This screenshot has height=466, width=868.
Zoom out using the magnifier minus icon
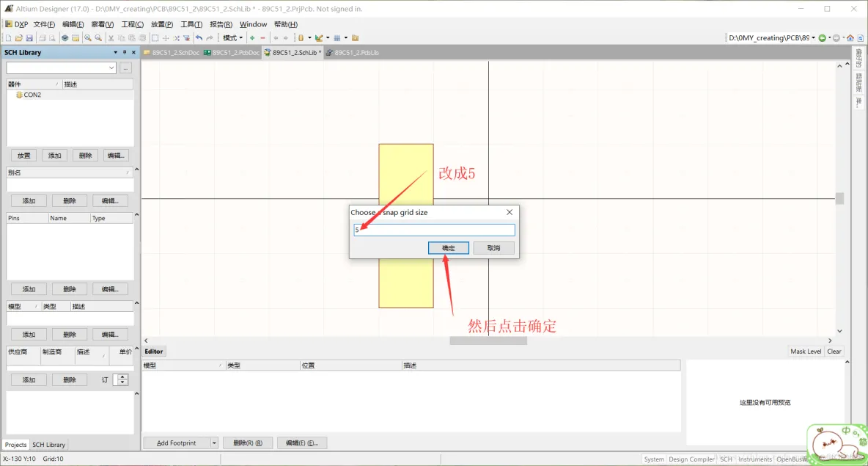98,38
